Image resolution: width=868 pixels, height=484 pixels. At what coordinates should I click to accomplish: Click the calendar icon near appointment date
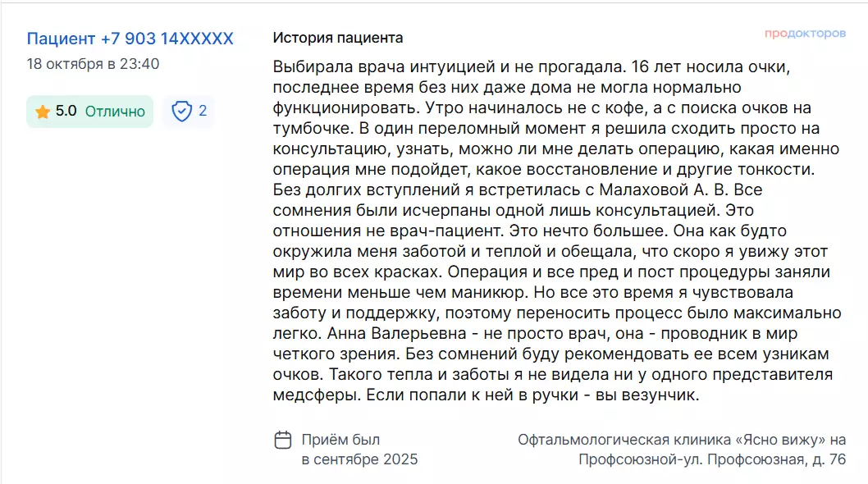[282, 440]
